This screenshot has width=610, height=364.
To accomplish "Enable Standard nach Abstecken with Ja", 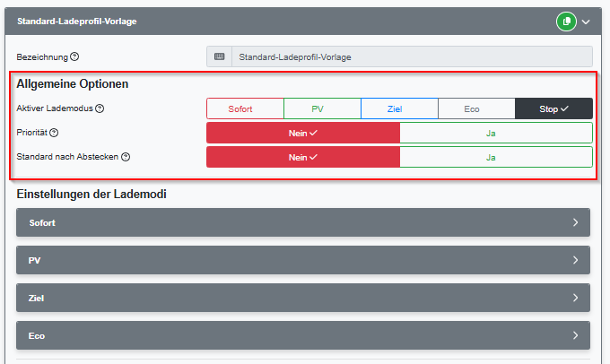I will (495, 157).
